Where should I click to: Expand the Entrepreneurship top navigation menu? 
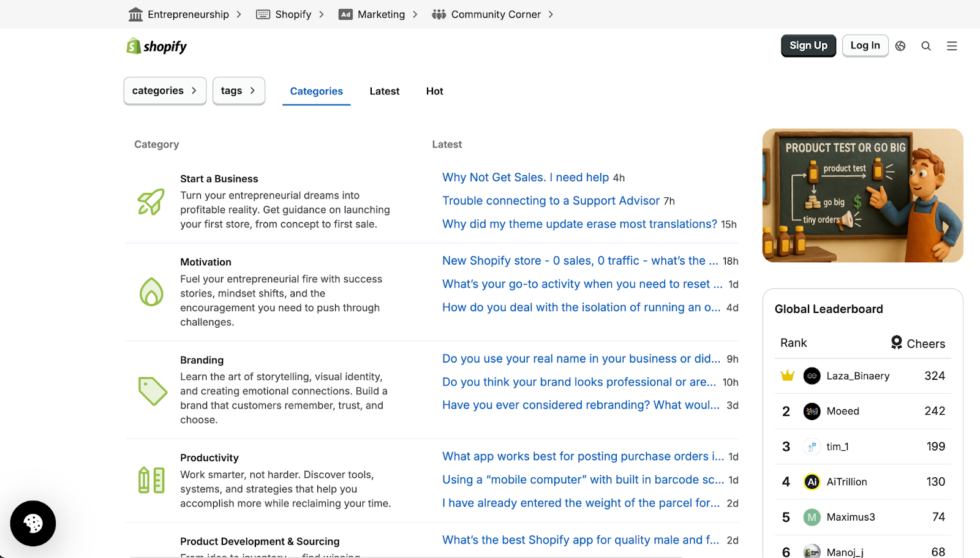(x=185, y=14)
